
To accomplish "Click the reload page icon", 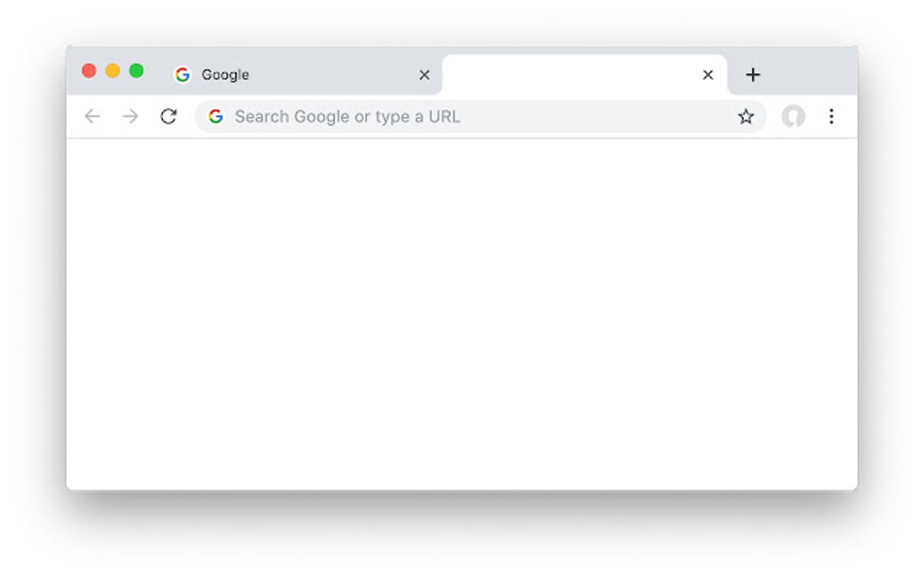I will [x=168, y=116].
